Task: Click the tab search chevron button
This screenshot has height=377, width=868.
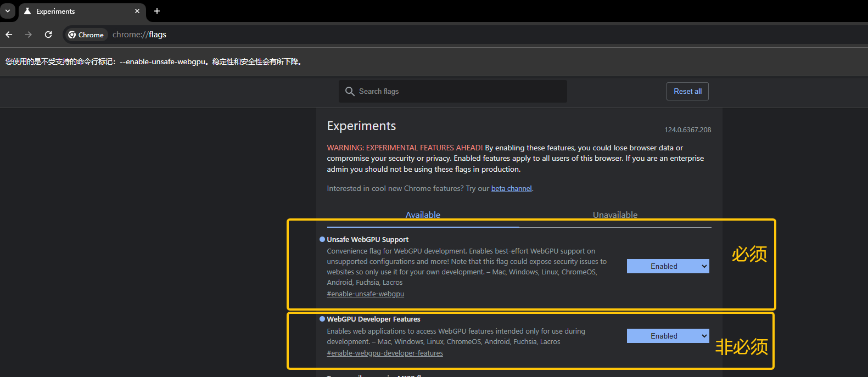Action: (x=8, y=11)
